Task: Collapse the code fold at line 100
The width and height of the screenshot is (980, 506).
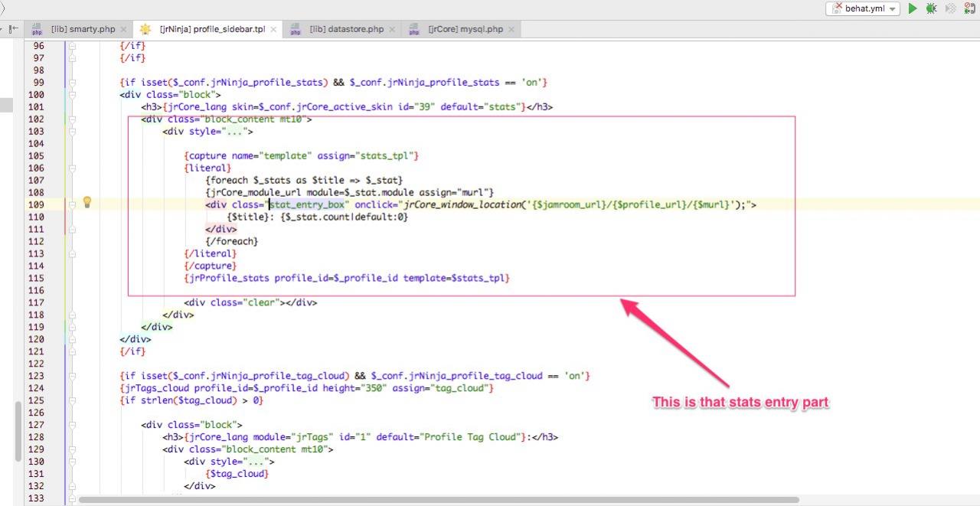Action: pos(73,95)
